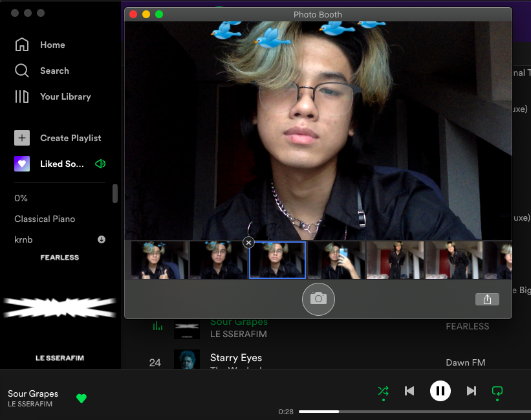Click the Sour Grapes row album thumbnail
The image size is (531, 420).
click(x=187, y=329)
